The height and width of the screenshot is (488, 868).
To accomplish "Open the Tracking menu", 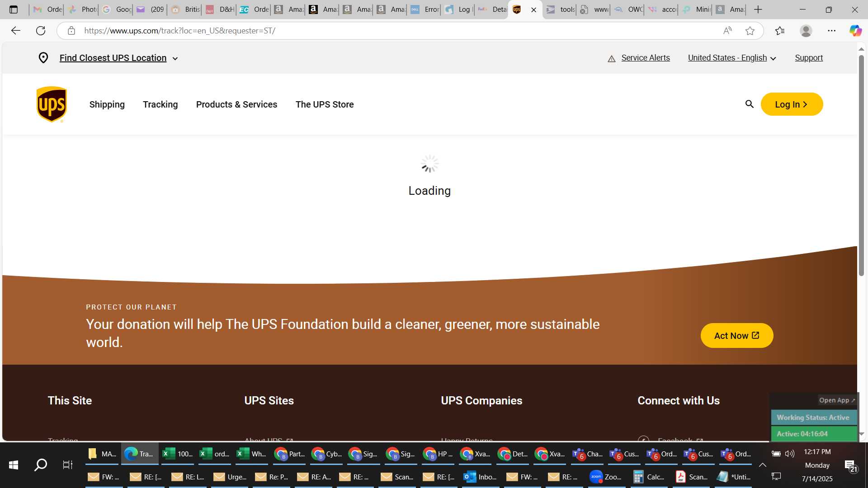I will pos(160,104).
